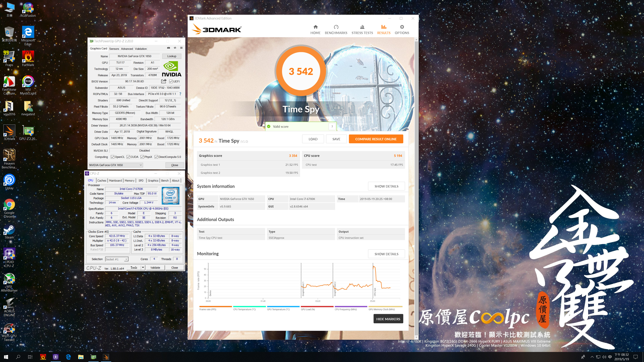Toggle the PhysX checkbox
Viewport: 644px width, 362px height.
tap(142, 157)
